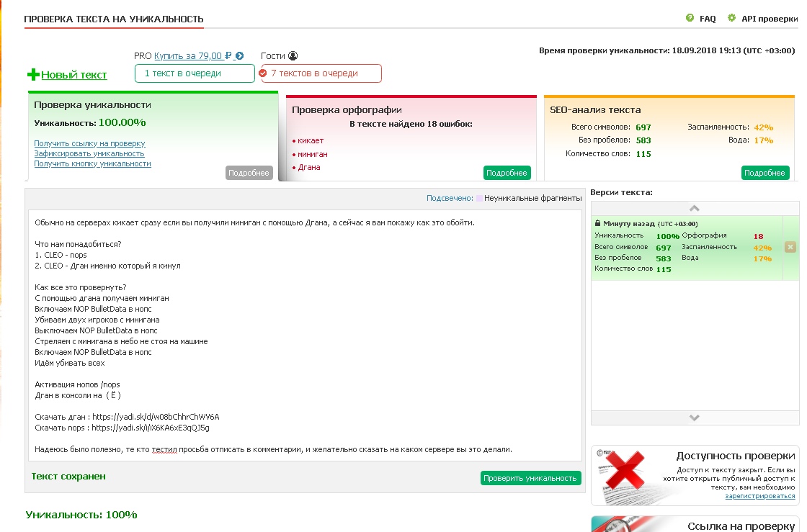Click the FAQ question mark icon
This screenshot has height=532, width=807.
point(690,18)
